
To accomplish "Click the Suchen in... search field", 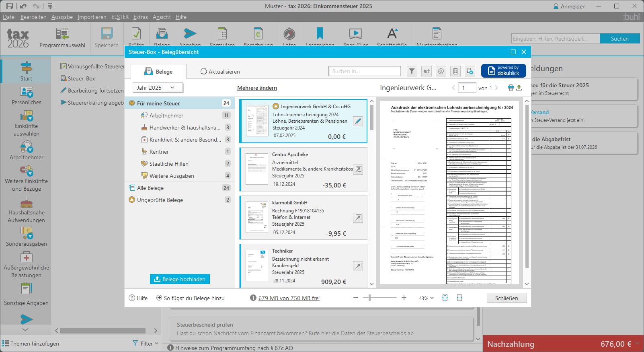I will 364,71.
